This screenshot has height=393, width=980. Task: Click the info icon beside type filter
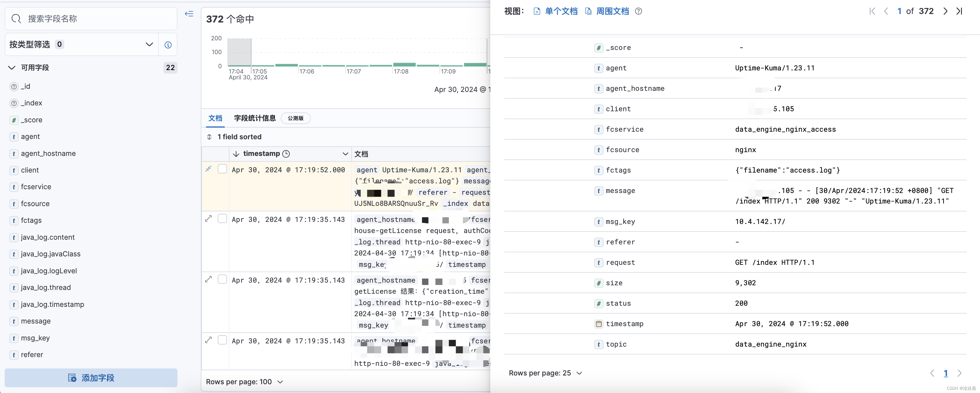pyautogui.click(x=168, y=45)
